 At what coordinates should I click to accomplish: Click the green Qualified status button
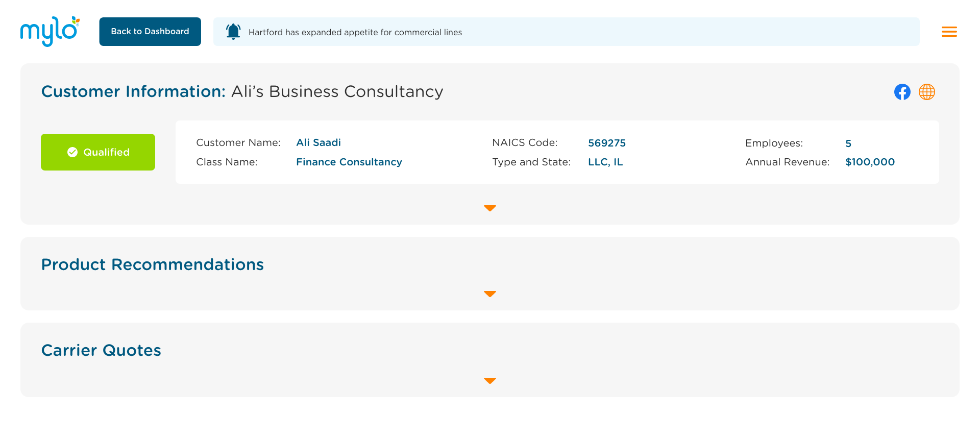[98, 152]
